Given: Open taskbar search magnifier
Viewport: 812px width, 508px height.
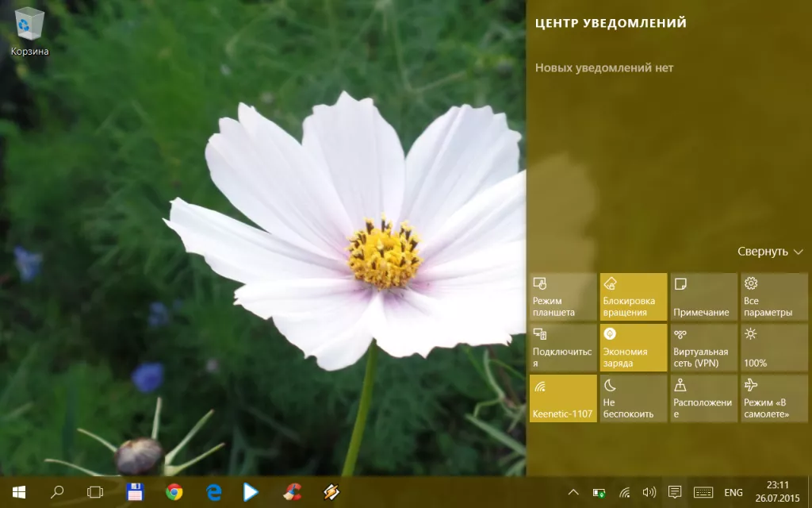Looking at the screenshot, I should [x=57, y=492].
